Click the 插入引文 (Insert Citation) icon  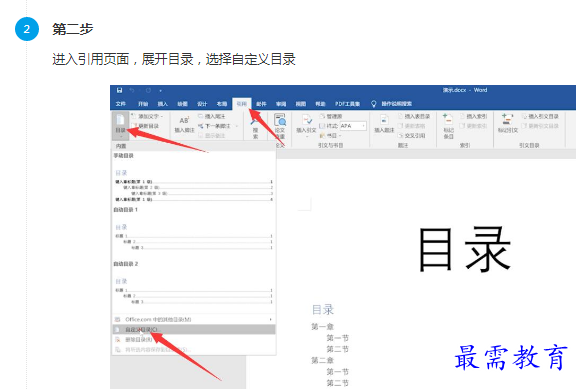tap(306, 119)
